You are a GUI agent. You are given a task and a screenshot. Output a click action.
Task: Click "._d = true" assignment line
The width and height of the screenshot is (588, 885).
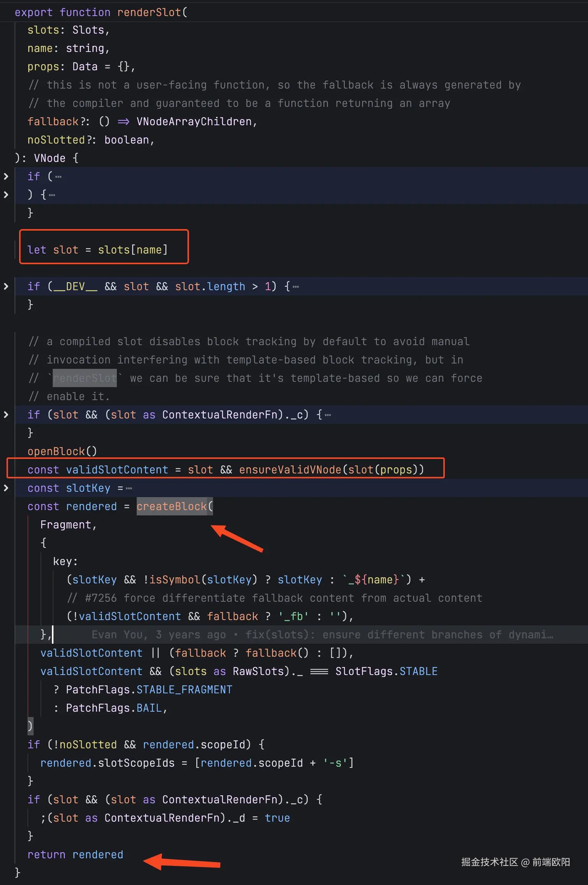(x=165, y=818)
